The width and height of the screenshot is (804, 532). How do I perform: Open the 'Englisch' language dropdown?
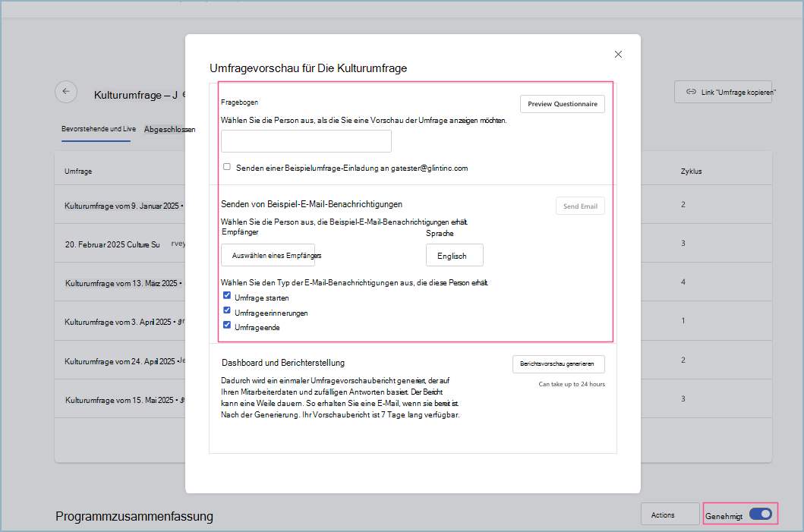point(454,255)
